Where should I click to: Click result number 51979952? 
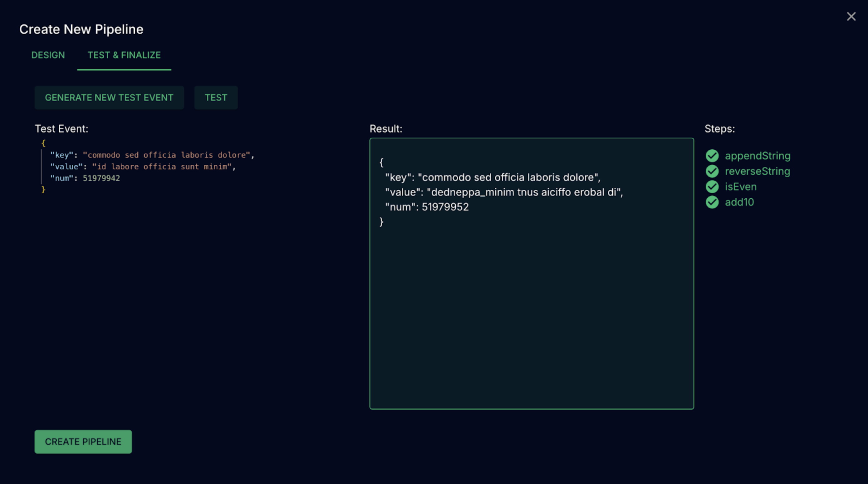[x=445, y=207]
